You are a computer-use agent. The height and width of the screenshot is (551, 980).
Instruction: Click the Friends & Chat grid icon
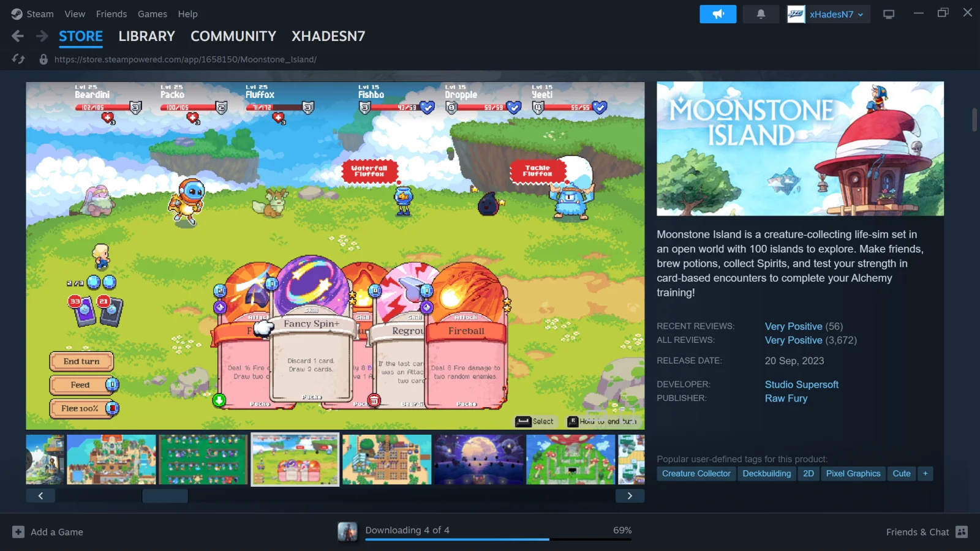point(962,532)
